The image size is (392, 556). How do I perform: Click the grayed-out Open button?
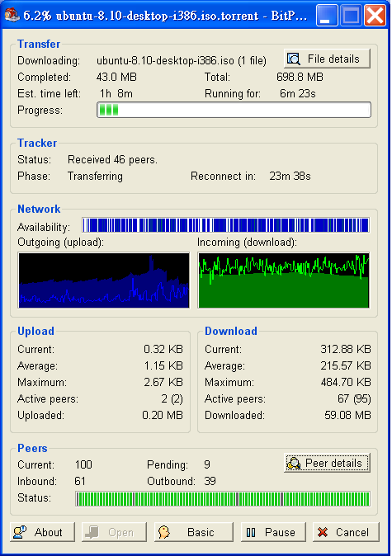click(114, 532)
